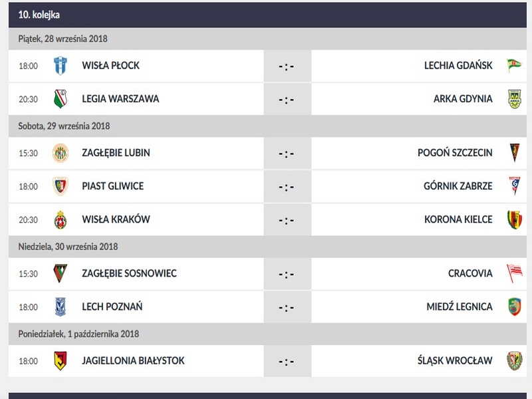Click the Legia Warszawa club crest

coord(61,99)
